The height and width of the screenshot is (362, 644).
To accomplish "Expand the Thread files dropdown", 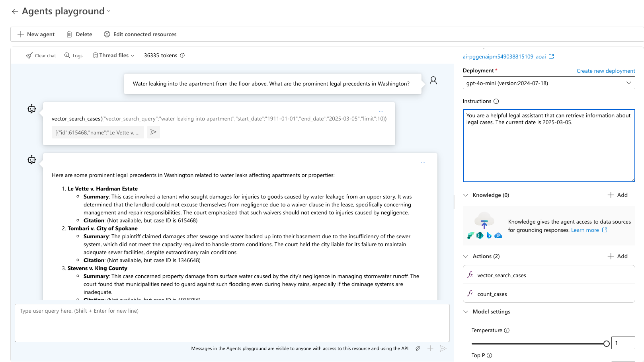I will click(133, 55).
